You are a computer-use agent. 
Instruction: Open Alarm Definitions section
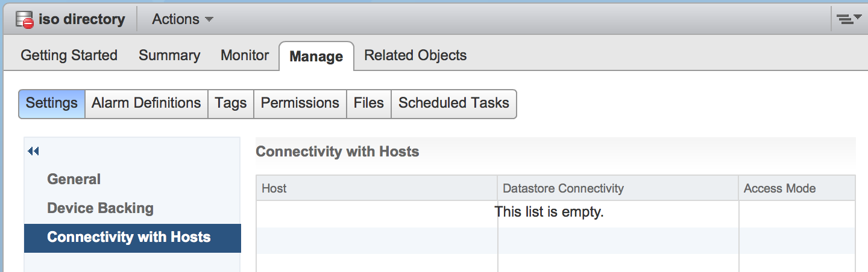[x=146, y=104]
